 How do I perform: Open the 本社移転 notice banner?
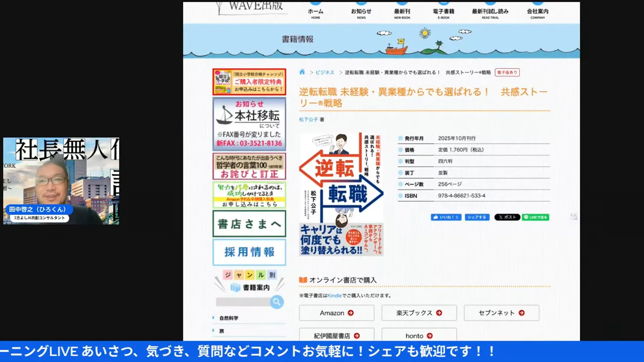(x=249, y=124)
